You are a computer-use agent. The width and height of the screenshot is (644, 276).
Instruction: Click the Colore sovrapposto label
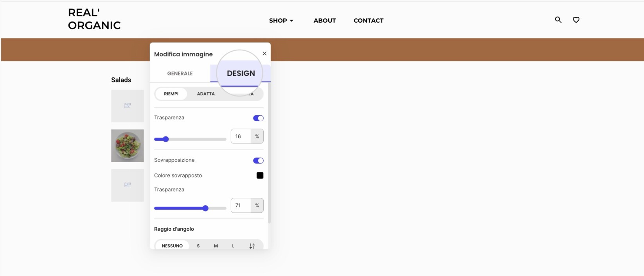pyautogui.click(x=178, y=176)
